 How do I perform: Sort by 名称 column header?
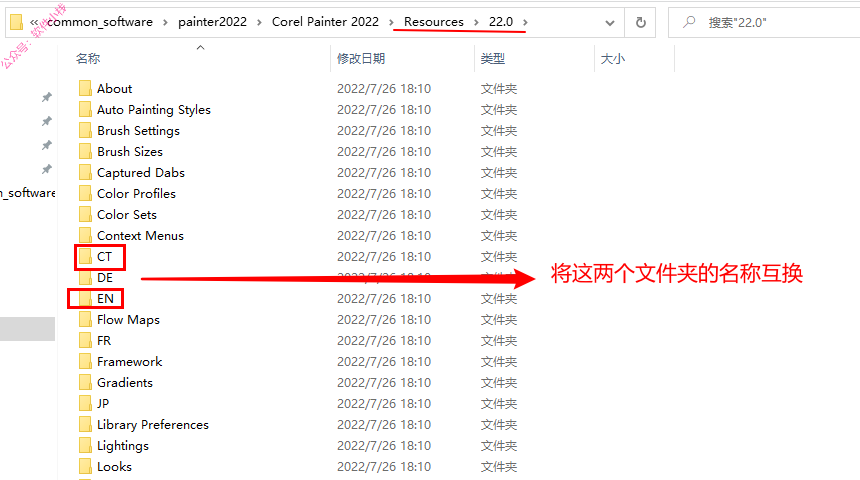click(x=88, y=59)
